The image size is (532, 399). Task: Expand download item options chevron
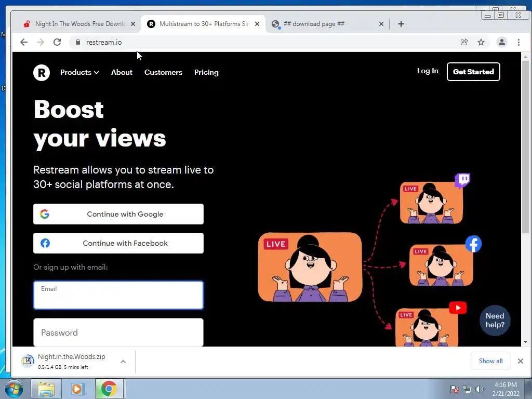pos(123,362)
